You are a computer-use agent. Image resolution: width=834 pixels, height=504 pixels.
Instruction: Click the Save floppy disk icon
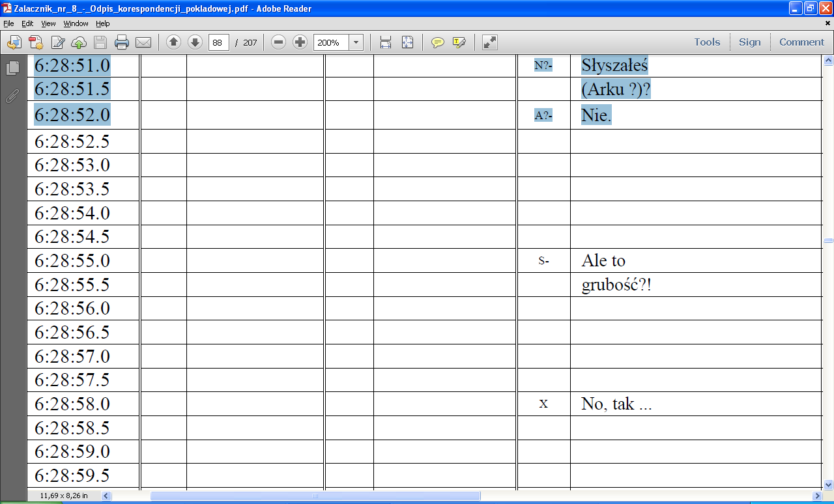click(100, 42)
